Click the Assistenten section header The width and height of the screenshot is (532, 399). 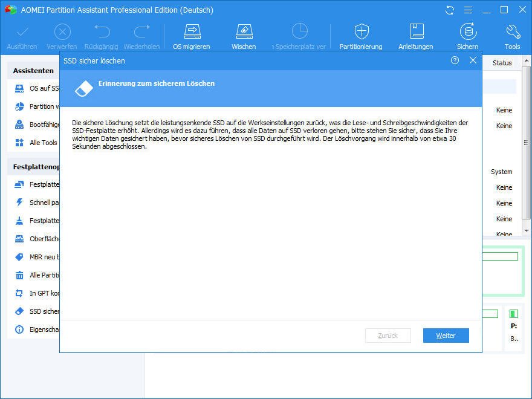[33, 71]
